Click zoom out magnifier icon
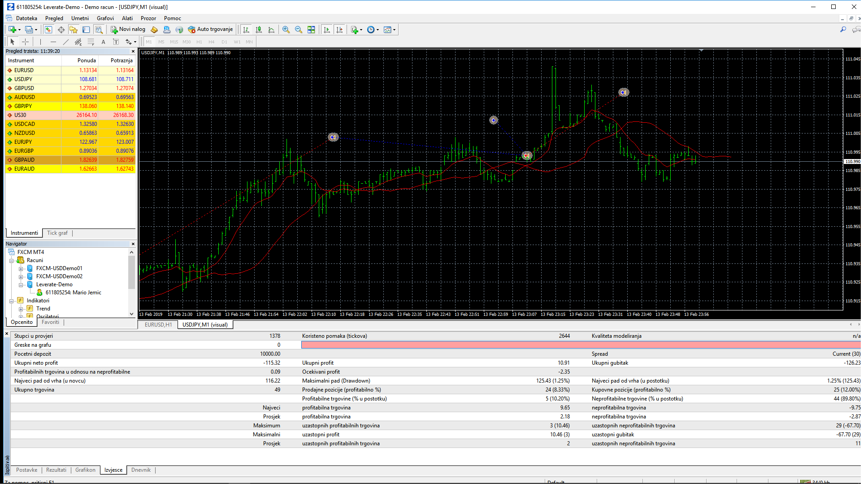The width and height of the screenshot is (868, 491). pyautogui.click(x=299, y=30)
